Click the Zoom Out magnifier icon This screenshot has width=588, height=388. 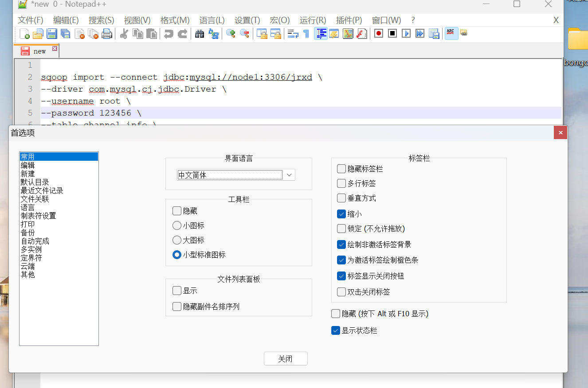[x=244, y=34]
